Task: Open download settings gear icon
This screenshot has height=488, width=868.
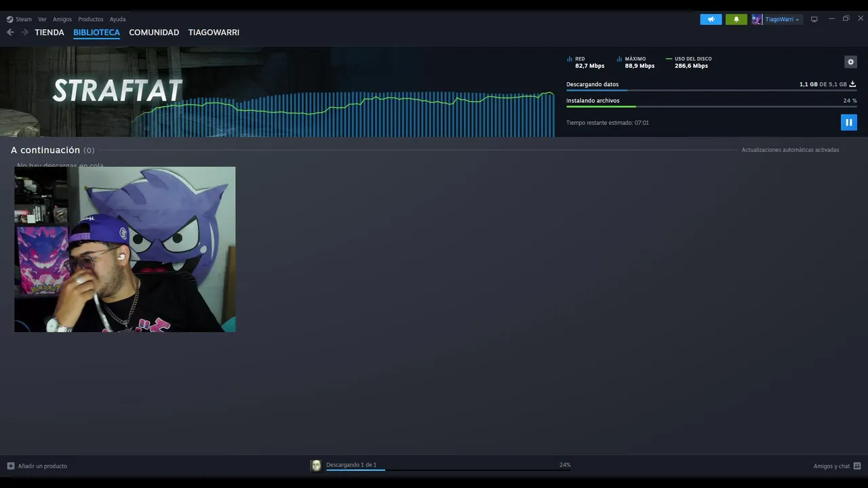Action: (x=850, y=62)
